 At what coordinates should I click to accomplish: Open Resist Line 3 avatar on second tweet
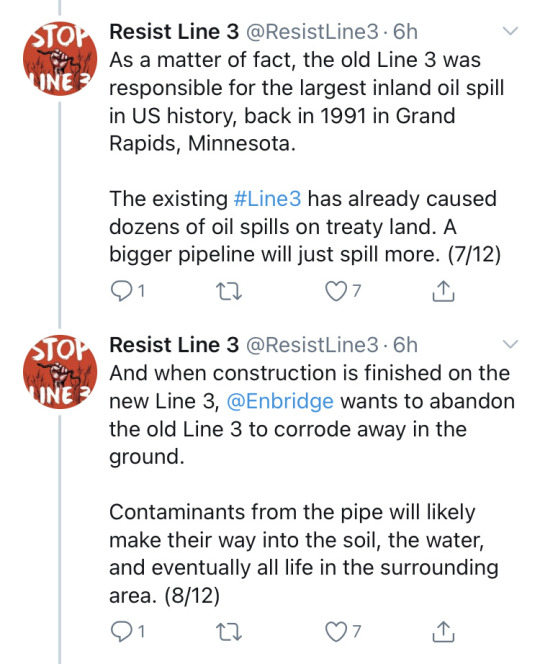pyautogui.click(x=60, y=372)
